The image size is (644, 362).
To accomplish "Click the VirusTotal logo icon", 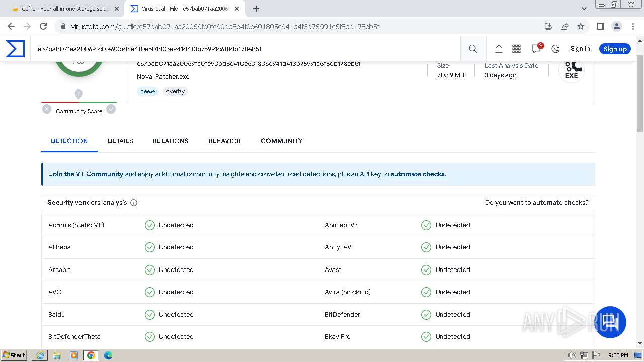I will click(15, 49).
